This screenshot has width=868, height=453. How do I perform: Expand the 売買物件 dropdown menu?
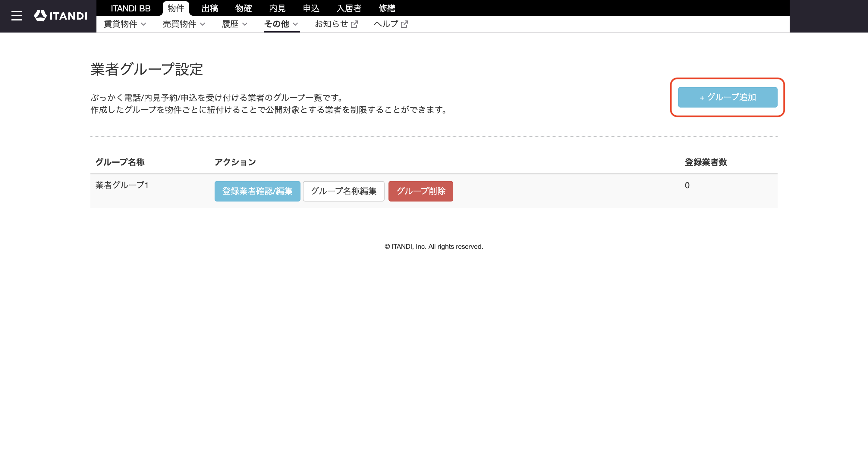pyautogui.click(x=184, y=24)
